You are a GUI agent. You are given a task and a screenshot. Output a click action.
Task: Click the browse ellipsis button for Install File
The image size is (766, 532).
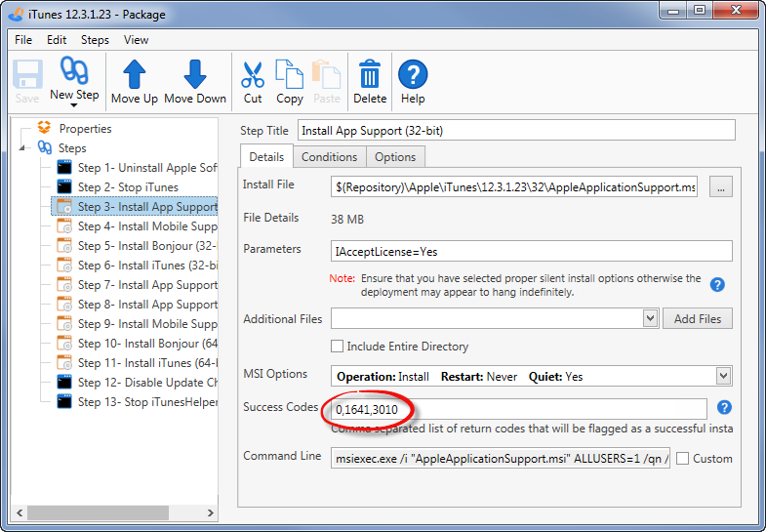coord(720,187)
